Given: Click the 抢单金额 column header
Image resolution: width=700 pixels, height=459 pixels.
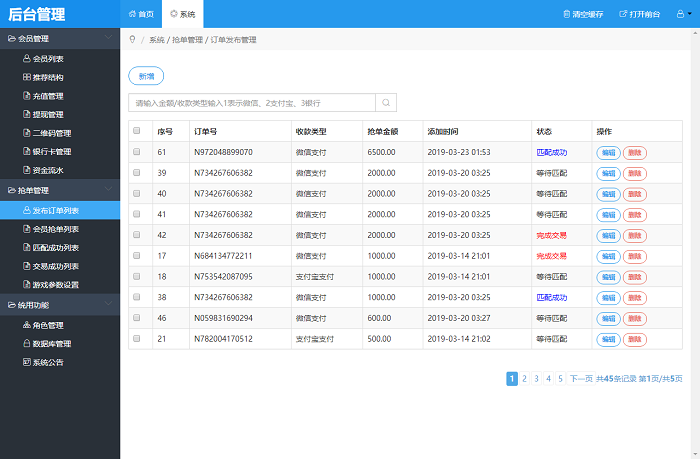Looking at the screenshot, I should [x=383, y=131].
